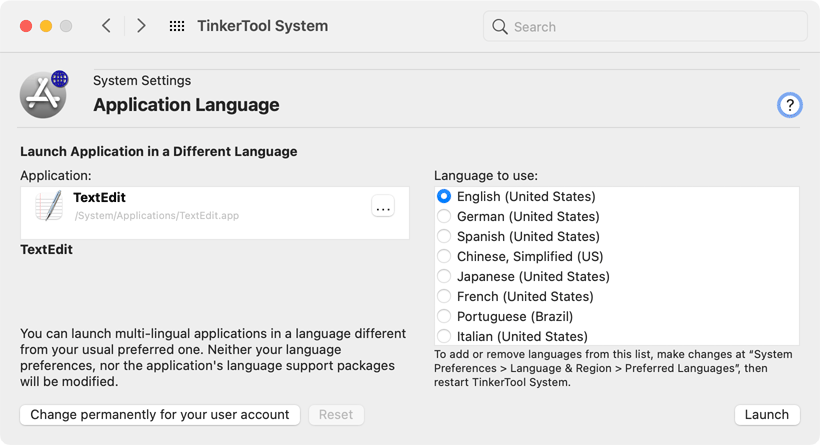
Task: Pick Italian (United States) language
Action: (x=444, y=336)
